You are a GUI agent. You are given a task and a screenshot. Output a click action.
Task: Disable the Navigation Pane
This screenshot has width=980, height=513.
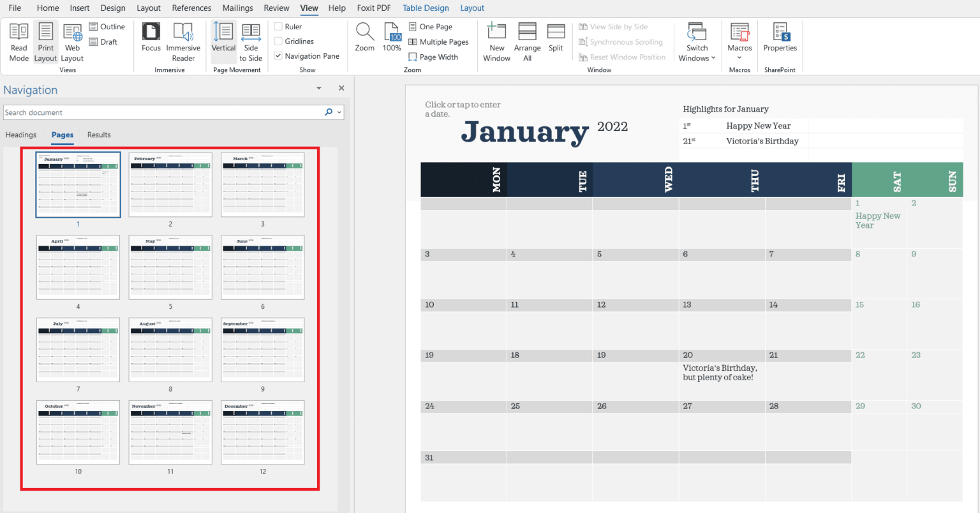[278, 56]
